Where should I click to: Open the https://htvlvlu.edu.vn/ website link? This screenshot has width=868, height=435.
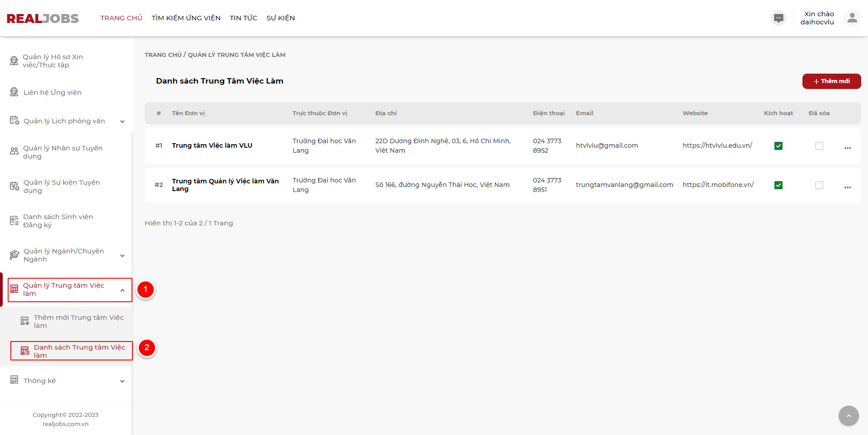[x=717, y=145]
